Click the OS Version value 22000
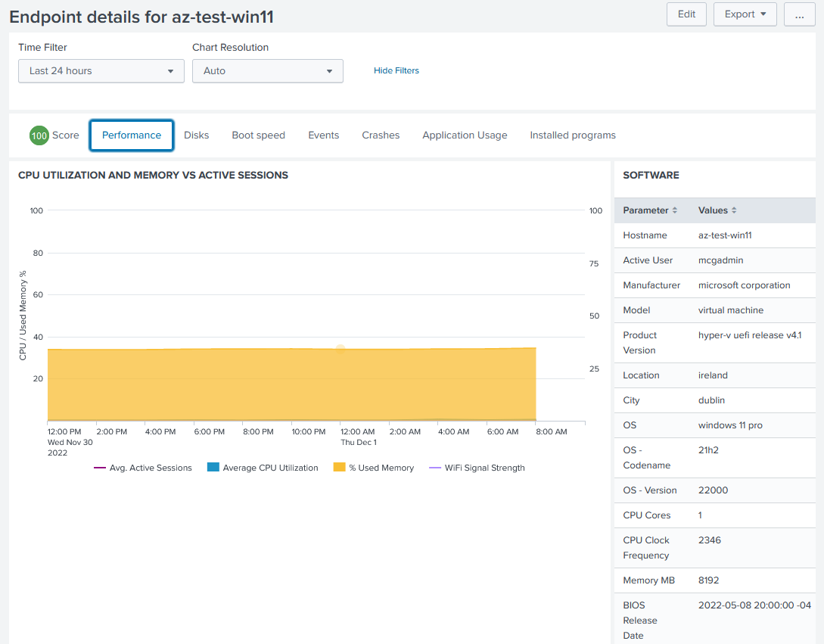This screenshot has height=644, width=824. tap(713, 490)
